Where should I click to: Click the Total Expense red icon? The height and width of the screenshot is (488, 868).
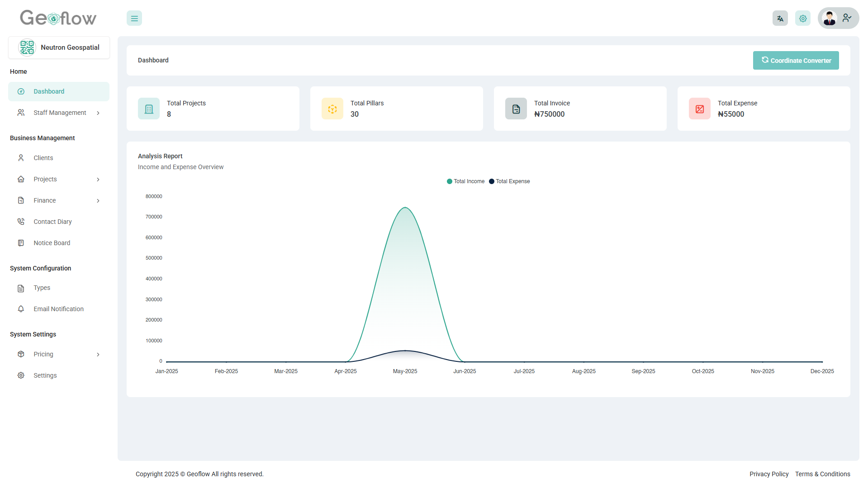point(700,109)
